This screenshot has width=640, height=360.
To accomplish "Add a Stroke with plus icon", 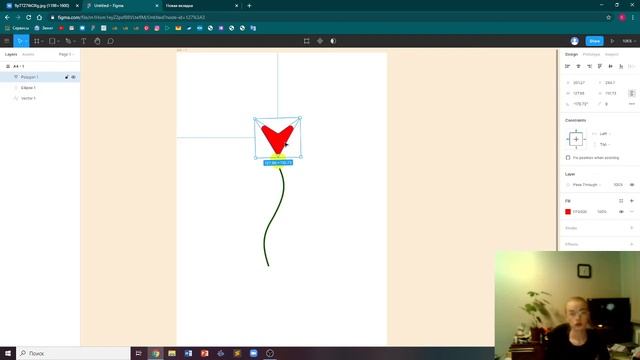I will 632,228.
